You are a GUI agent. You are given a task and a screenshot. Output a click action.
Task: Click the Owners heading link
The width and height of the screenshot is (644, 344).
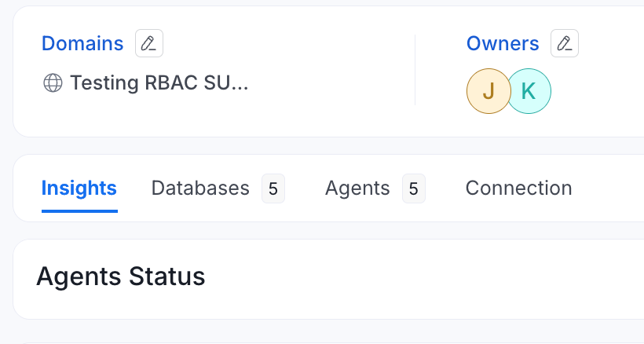point(503,43)
